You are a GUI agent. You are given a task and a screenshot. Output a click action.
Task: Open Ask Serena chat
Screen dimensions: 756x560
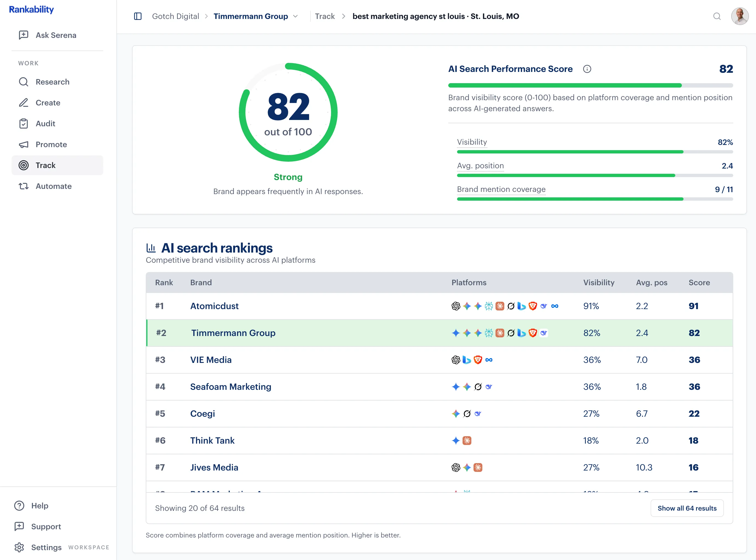click(x=57, y=35)
